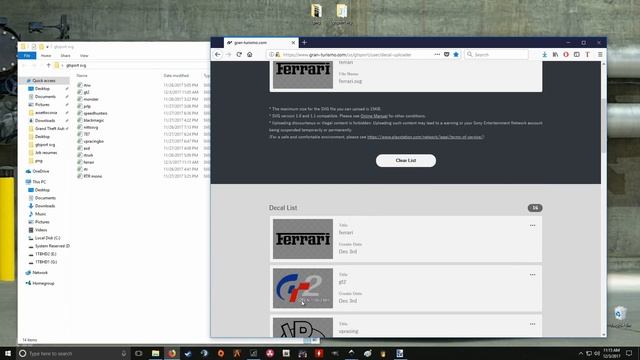Viewport: 640px width, 360px height.
Task: Go up one folder in File Explorer
Action: coord(48,65)
